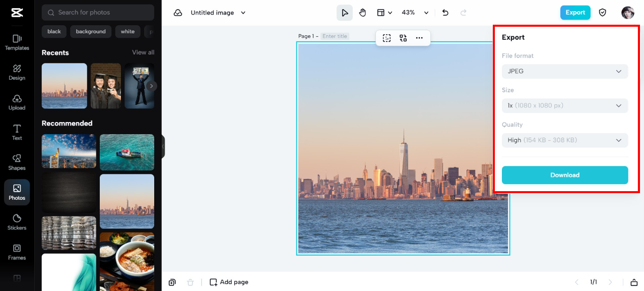Choose the recommended white teal abstract photo

pyautogui.click(x=69, y=272)
